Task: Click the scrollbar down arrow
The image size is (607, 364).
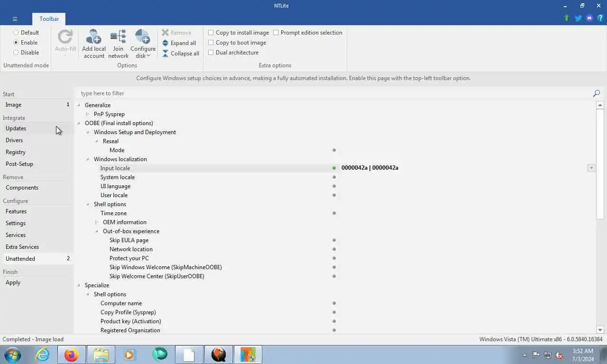Action: tap(600, 330)
